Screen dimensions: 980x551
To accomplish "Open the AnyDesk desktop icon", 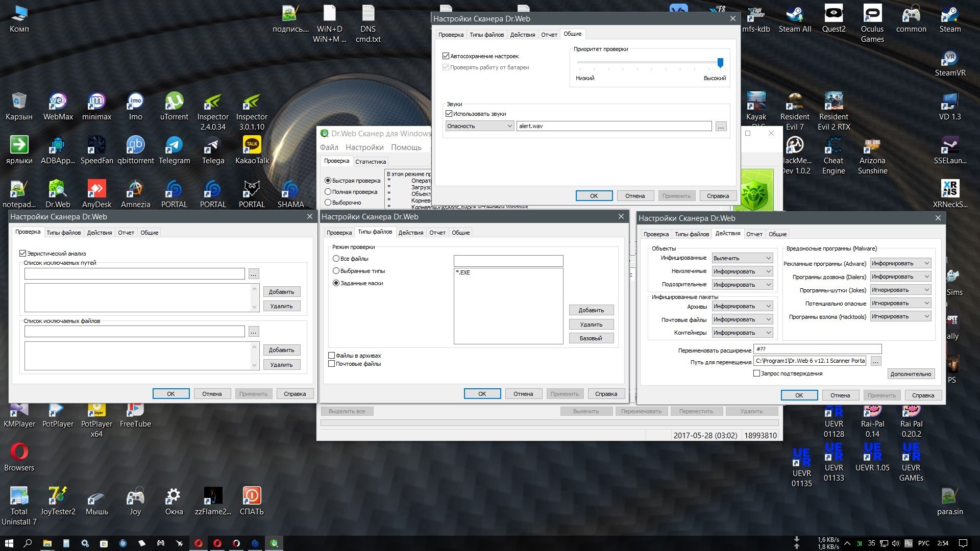I will (96, 194).
